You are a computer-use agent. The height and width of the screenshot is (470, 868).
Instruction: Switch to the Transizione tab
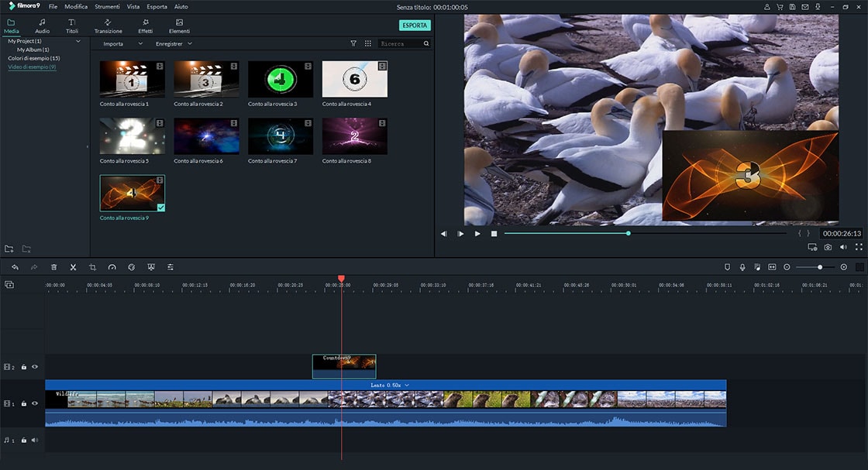(108, 26)
